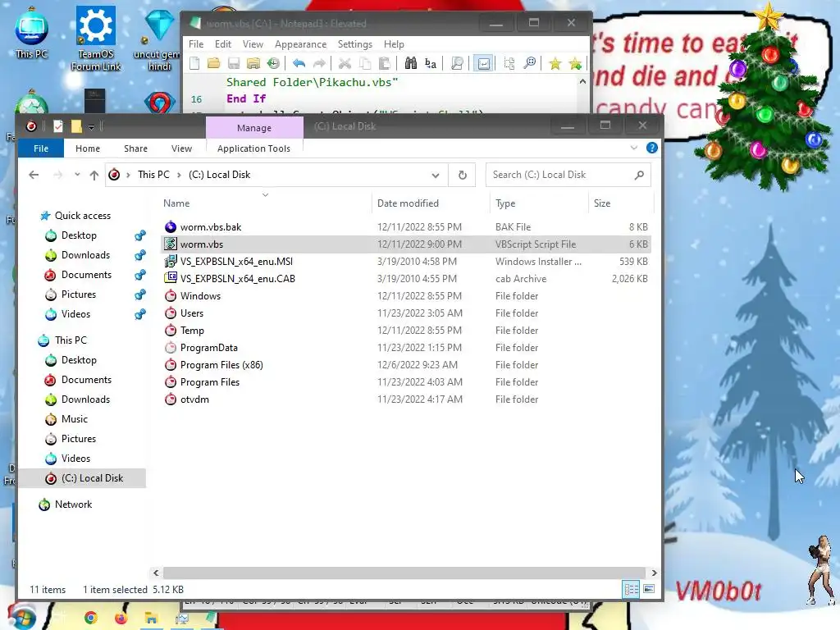Open Downloads under Quick access
This screenshot has height=630, width=840.
85,255
